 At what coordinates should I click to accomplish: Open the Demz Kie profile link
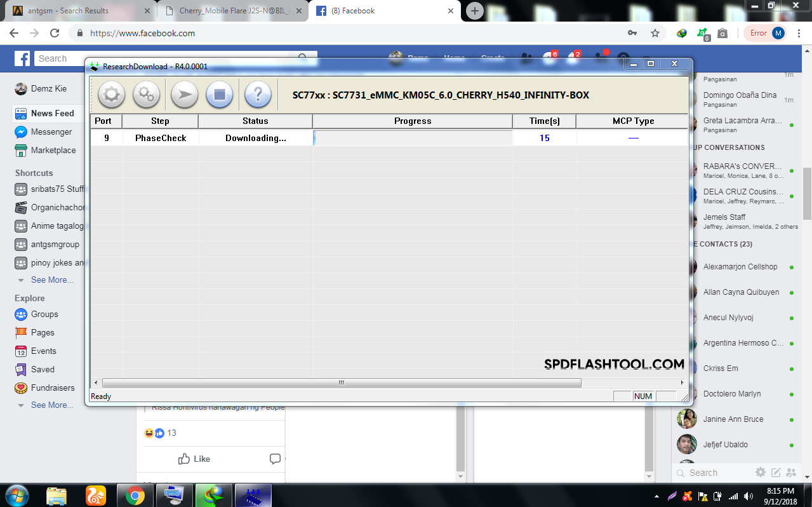click(x=41, y=89)
